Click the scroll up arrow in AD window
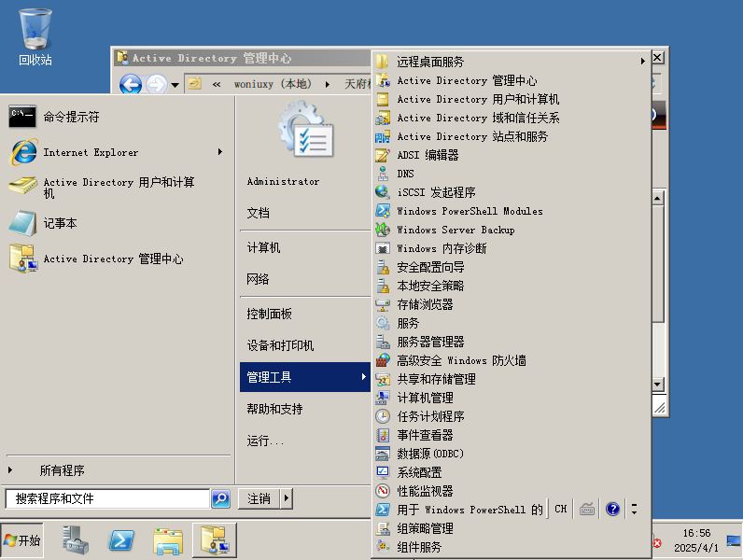743x560 pixels. tap(658, 198)
